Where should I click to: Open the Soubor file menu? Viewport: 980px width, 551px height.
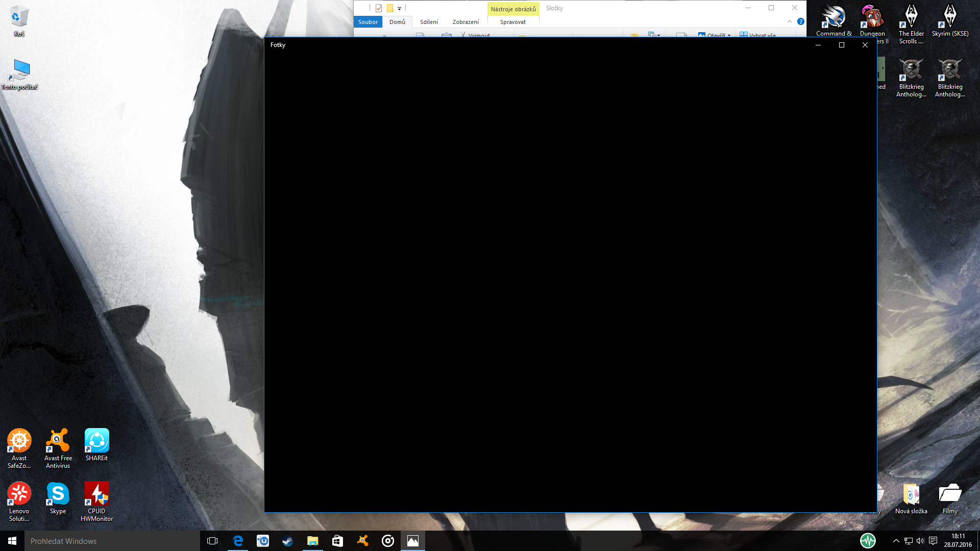367,22
